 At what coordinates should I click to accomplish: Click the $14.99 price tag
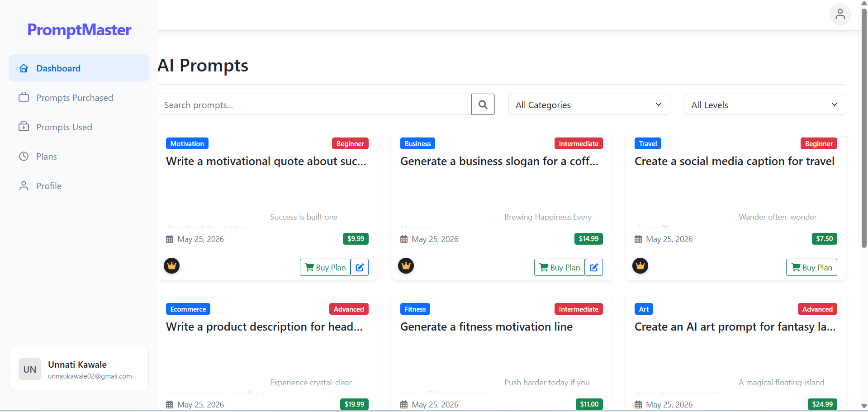coord(588,238)
